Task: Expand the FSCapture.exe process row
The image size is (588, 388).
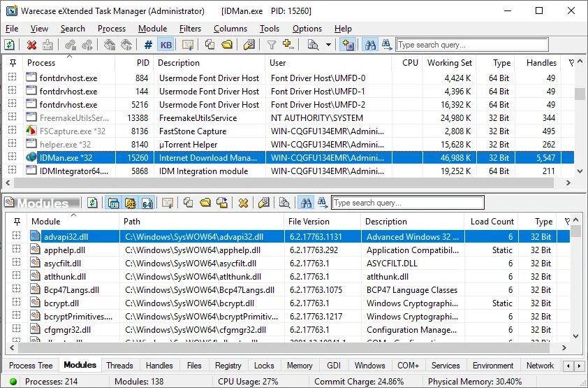Action: click(x=13, y=131)
